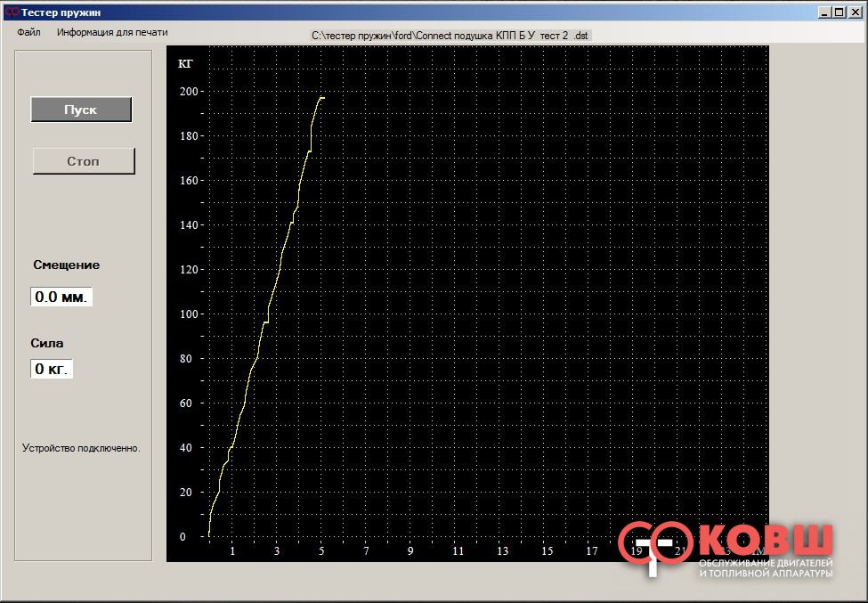Click the Смещение value field showing 0.0 мм

click(61, 297)
